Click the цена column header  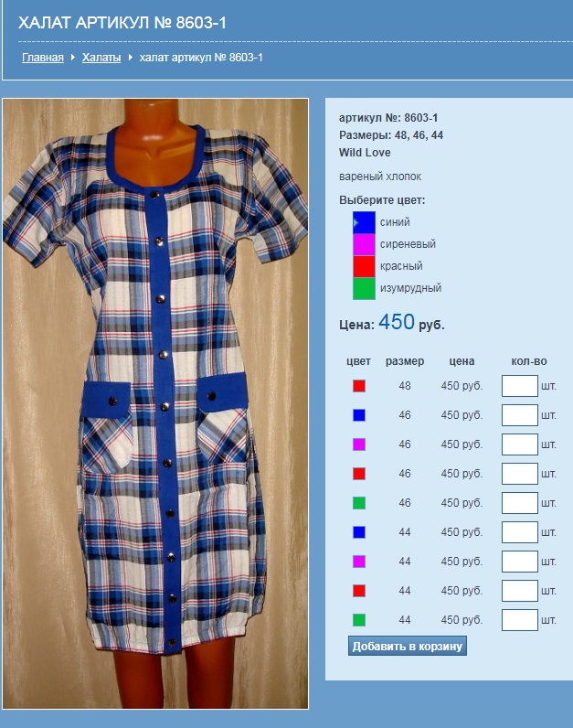462,361
